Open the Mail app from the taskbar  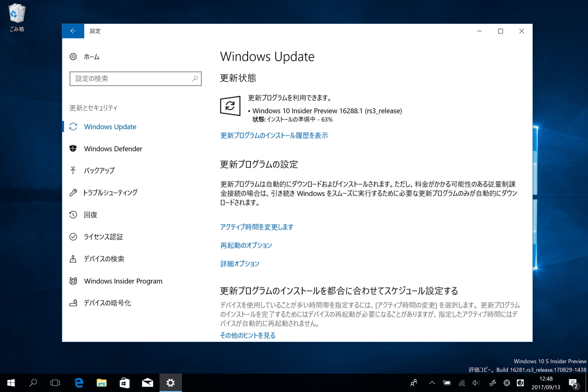pos(147,382)
